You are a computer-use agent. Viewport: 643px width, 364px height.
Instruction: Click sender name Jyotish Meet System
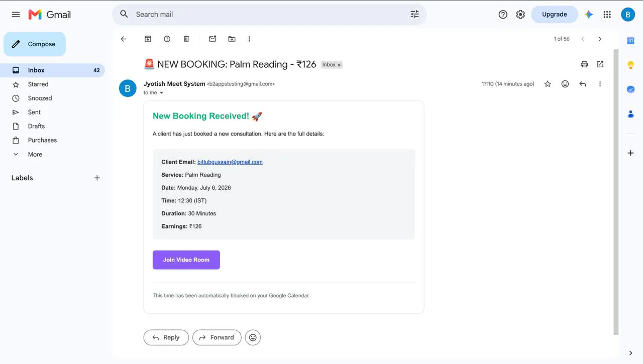(x=174, y=84)
